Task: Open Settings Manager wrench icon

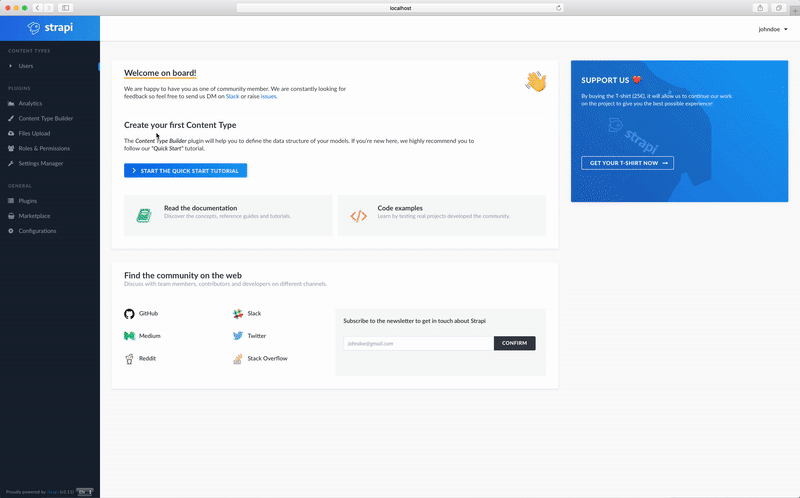Action: (11, 163)
